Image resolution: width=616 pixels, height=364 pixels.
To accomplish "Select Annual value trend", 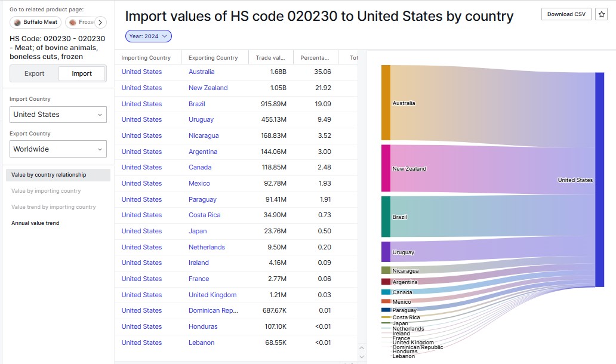I will point(35,223).
